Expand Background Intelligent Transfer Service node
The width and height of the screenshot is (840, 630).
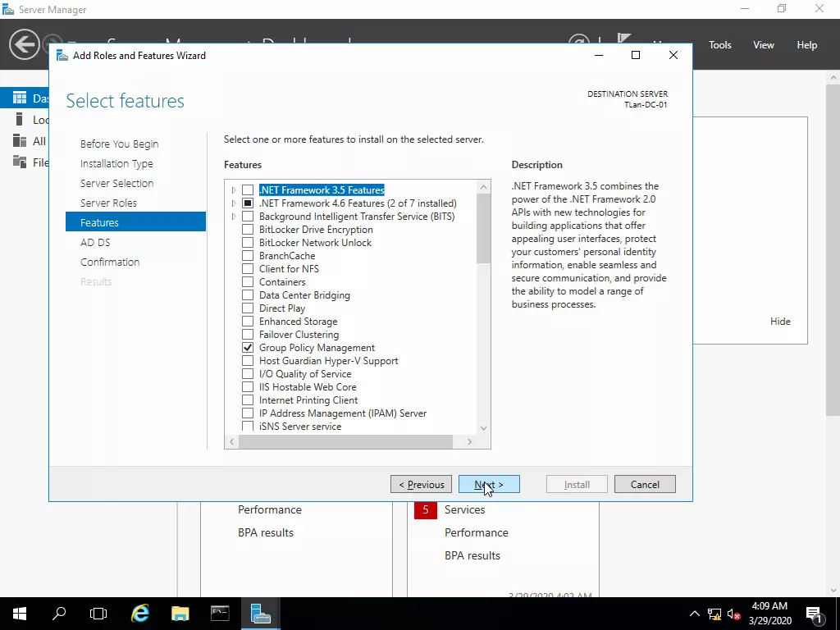[234, 217]
